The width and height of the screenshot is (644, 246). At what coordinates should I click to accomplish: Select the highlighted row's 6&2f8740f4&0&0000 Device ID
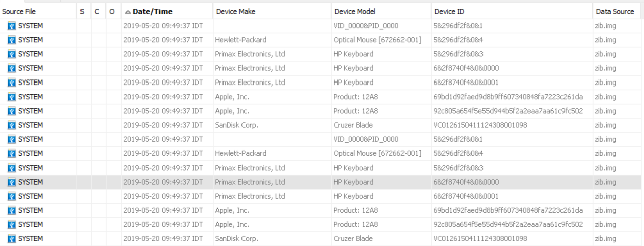click(x=466, y=182)
